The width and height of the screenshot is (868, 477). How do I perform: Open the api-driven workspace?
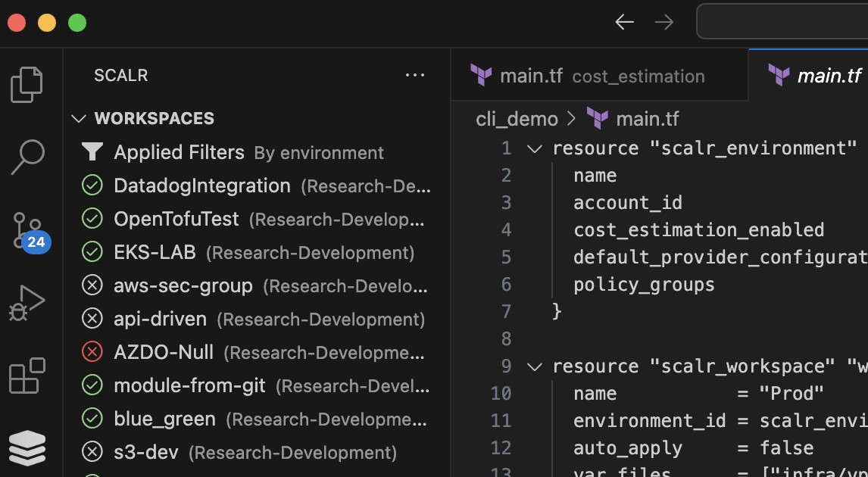(x=257, y=319)
